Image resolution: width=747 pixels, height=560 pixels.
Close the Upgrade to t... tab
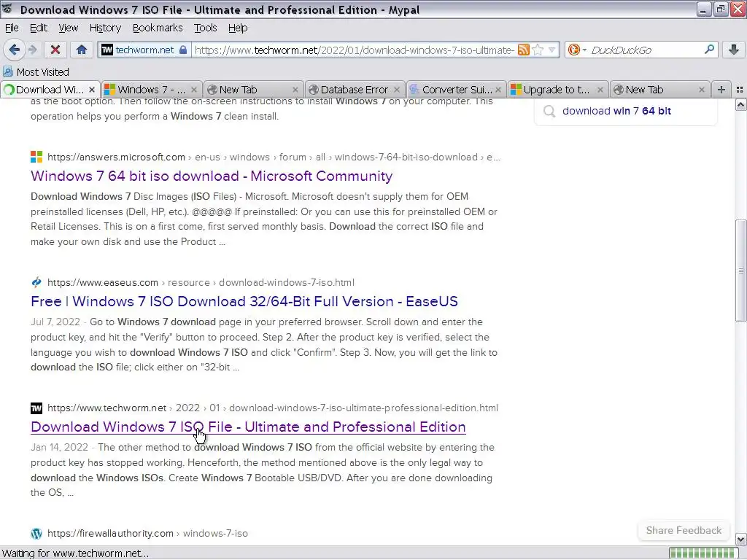[600, 90]
